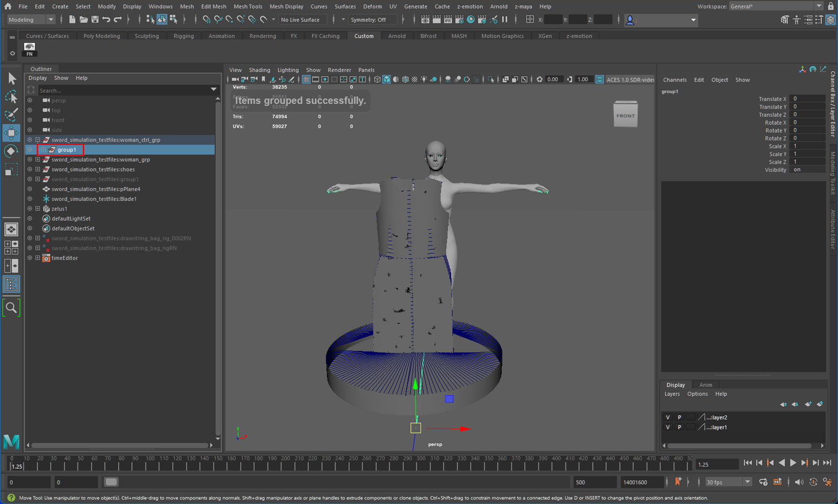The height and width of the screenshot is (504, 838).
Task: Select the Move tool in the toolbox
Action: (x=11, y=133)
